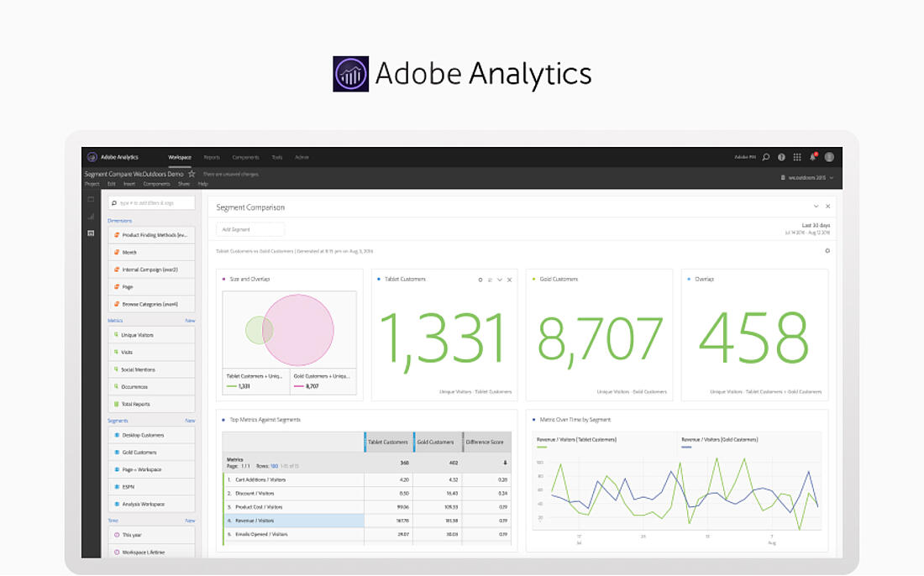Switch to the Workspace tab
The width and height of the screenshot is (924, 576).
click(x=180, y=157)
